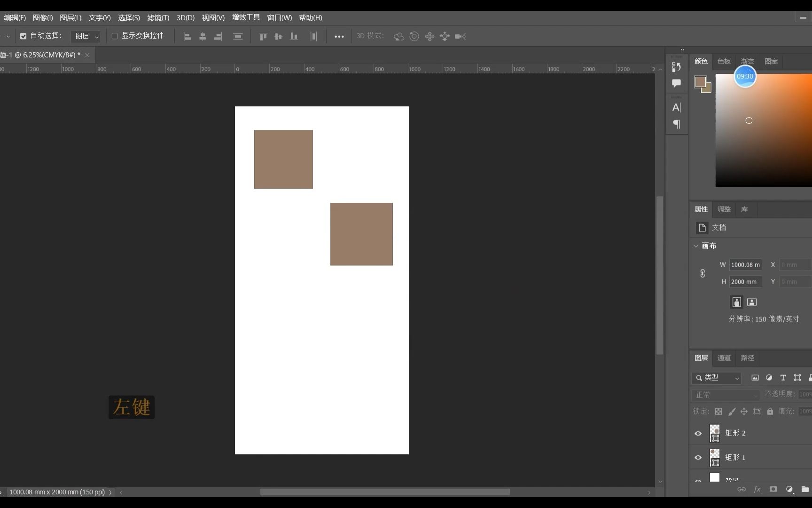Align bottom edges icon
Image resolution: width=812 pixels, height=508 pixels.
coord(294,36)
